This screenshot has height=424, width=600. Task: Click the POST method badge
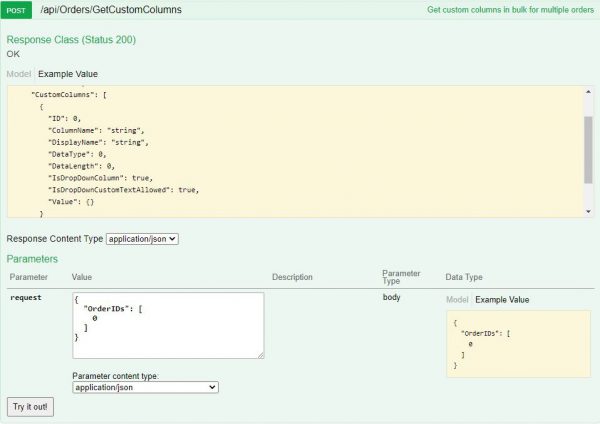(16, 10)
